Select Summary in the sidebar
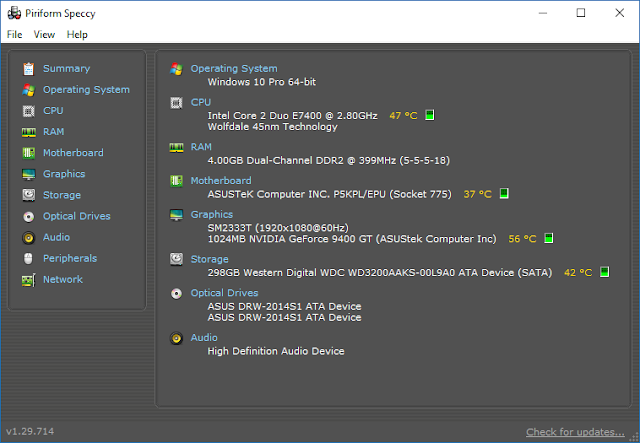The image size is (640, 443). click(x=67, y=69)
